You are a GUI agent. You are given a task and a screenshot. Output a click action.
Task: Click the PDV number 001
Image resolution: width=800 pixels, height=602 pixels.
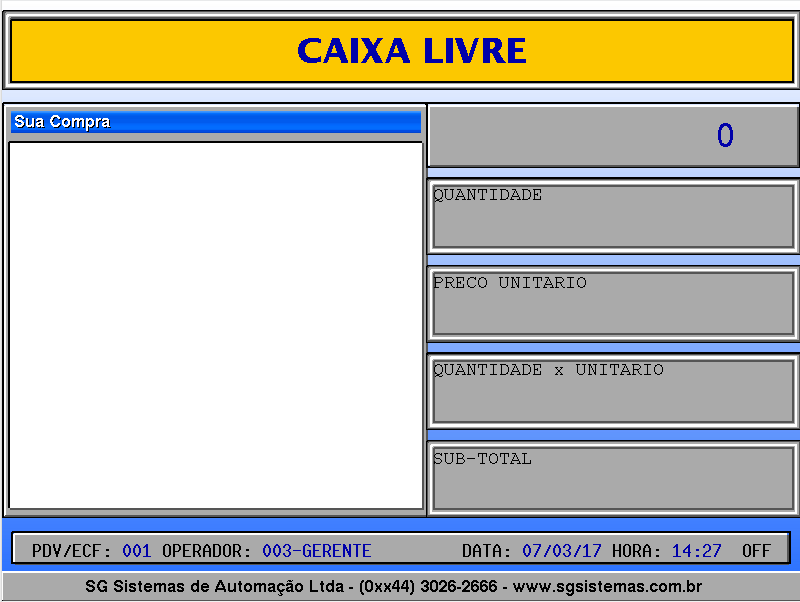coord(137,551)
